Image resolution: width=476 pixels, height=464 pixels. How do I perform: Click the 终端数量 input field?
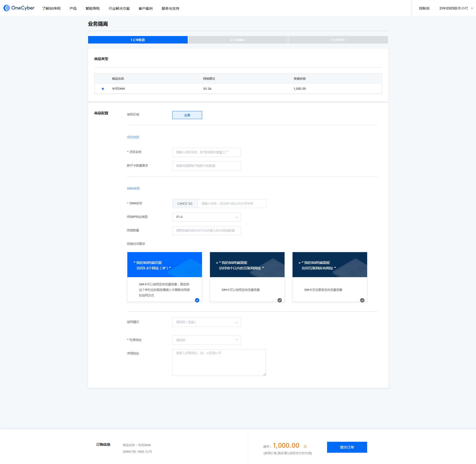(206, 231)
